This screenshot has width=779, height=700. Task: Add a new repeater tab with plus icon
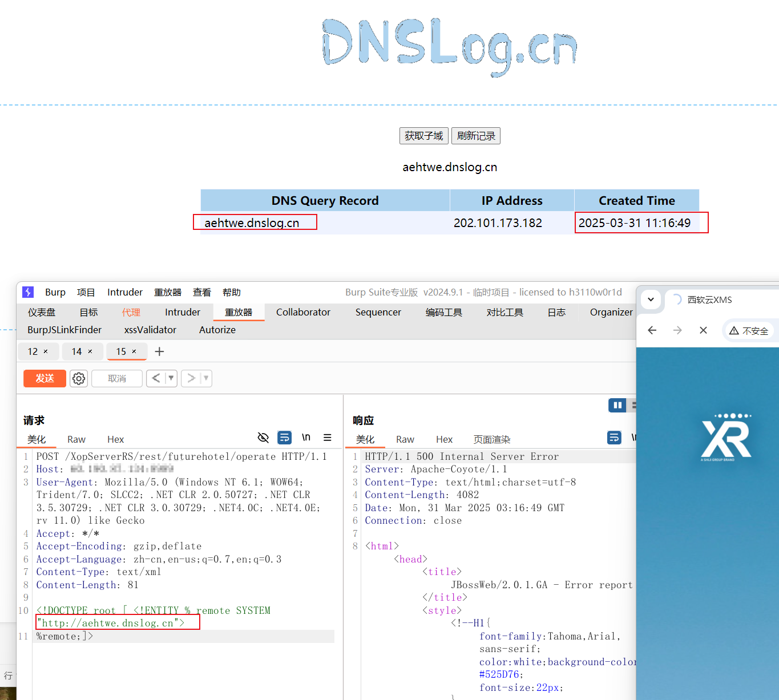[x=159, y=351]
